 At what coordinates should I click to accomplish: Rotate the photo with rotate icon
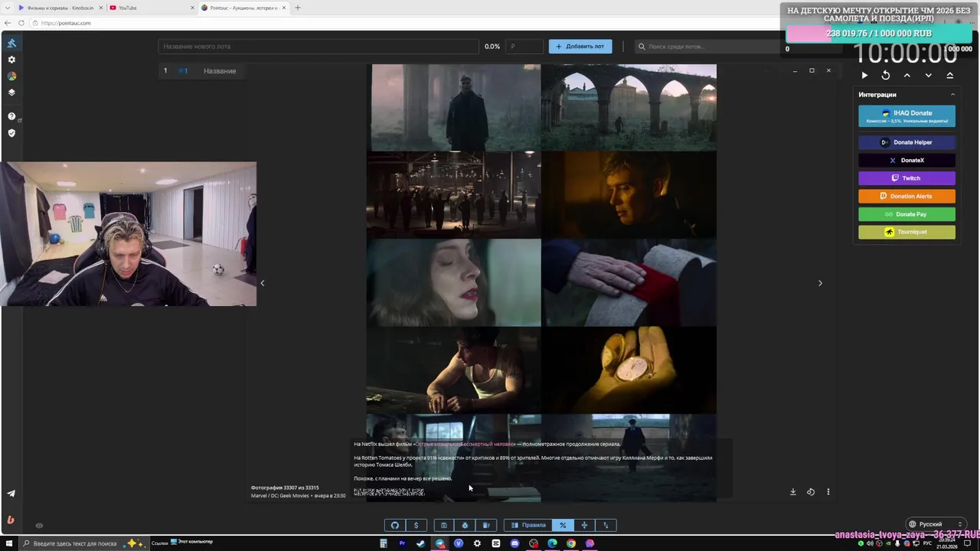(811, 492)
